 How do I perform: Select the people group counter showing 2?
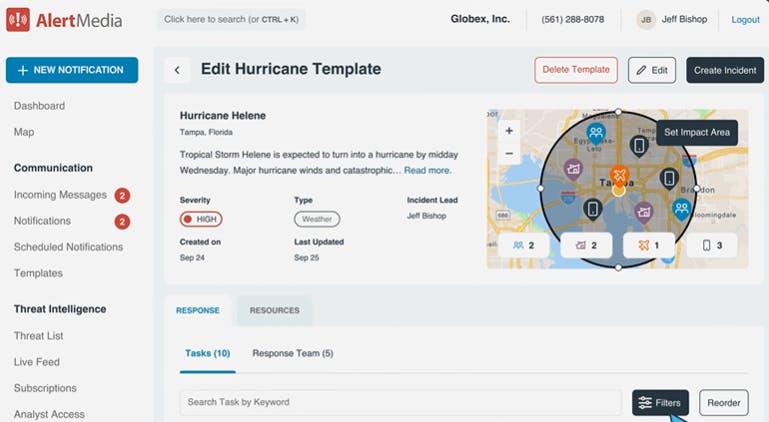coord(524,245)
